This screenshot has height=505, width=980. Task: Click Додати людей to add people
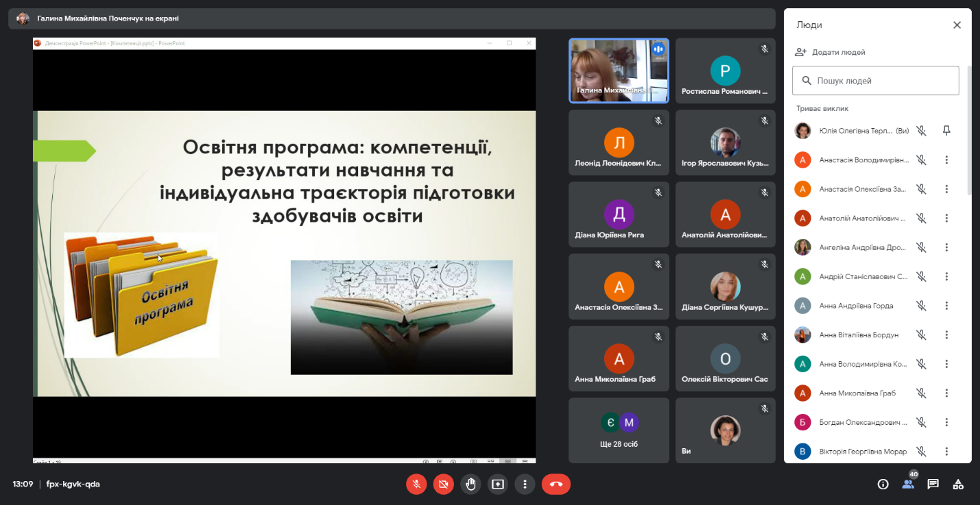[x=830, y=52]
